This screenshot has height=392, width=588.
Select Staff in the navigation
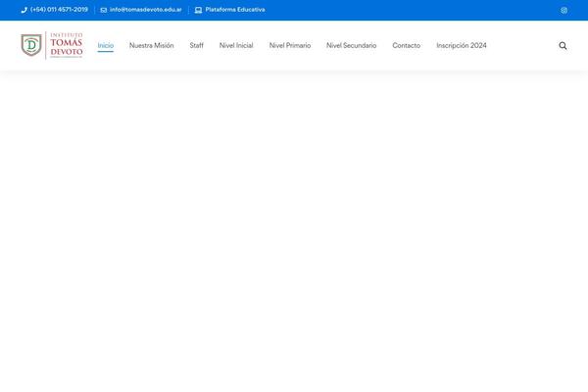tap(197, 45)
